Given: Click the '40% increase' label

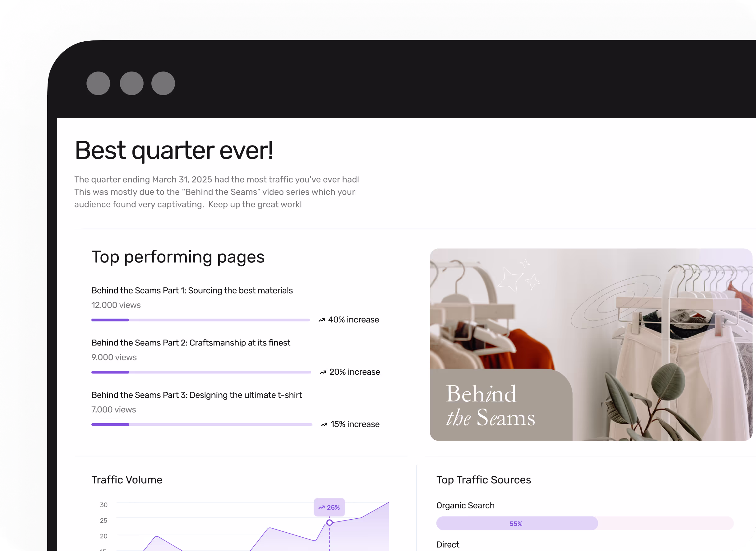Looking at the screenshot, I should coord(353,320).
